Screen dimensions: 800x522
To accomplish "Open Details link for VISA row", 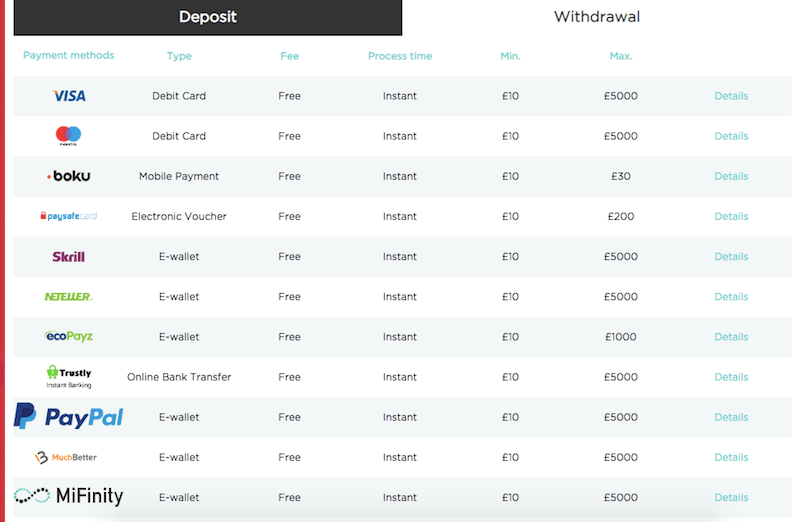I will [x=731, y=96].
